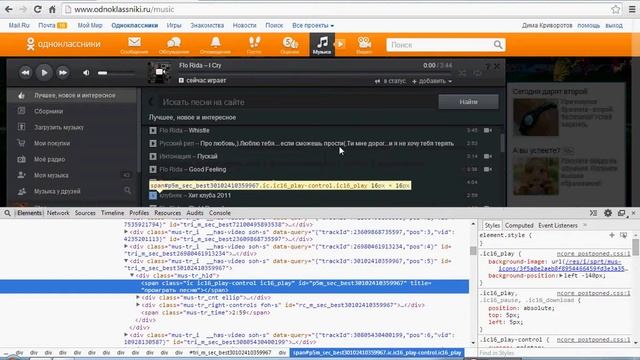Screen dimensions: 640x360
Task: Switch to DevTools Network tab
Action: coord(58,213)
